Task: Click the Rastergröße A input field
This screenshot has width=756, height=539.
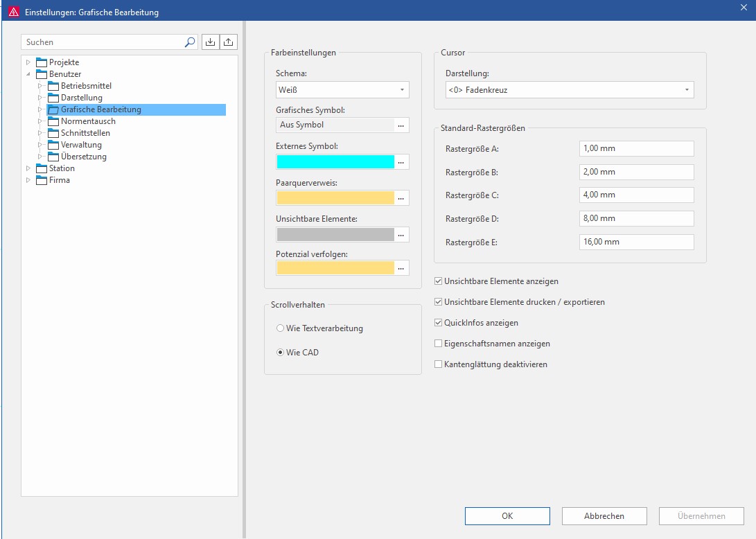Action: click(x=636, y=148)
